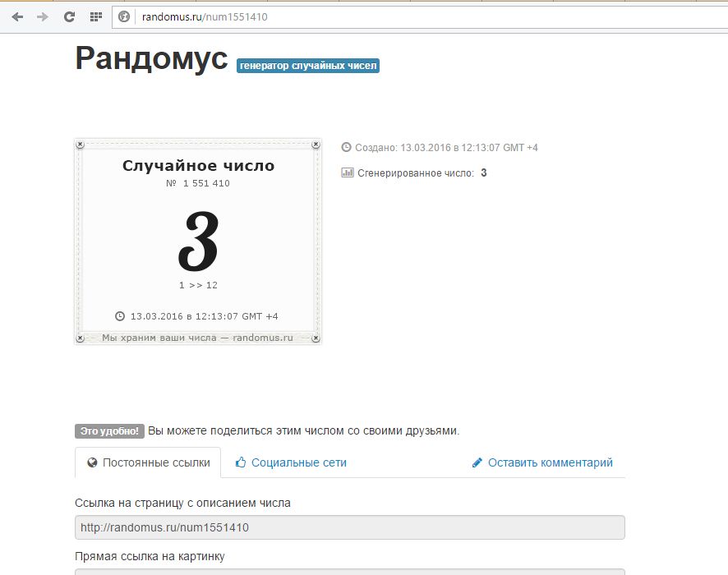Open the Социальные сети tab

click(x=298, y=463)
